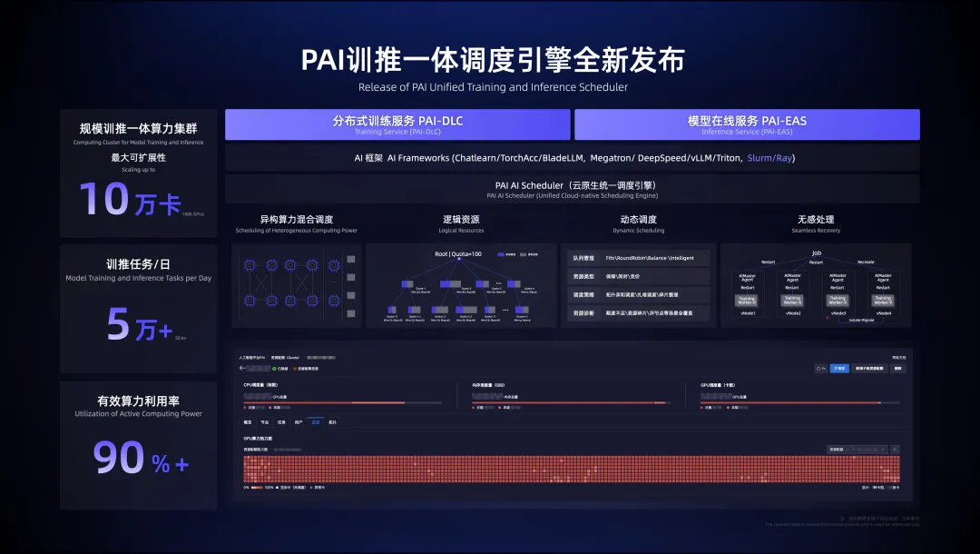Screen dimensions: 980x554
Task: Click the orange alert icon next to the status badge
Action: [294, 368]
